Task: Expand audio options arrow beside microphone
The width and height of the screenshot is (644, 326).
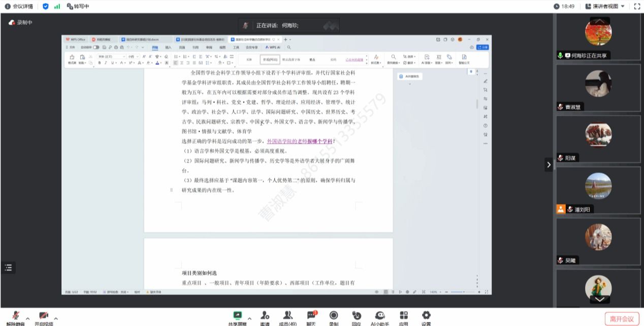Action: click(27, 319)
